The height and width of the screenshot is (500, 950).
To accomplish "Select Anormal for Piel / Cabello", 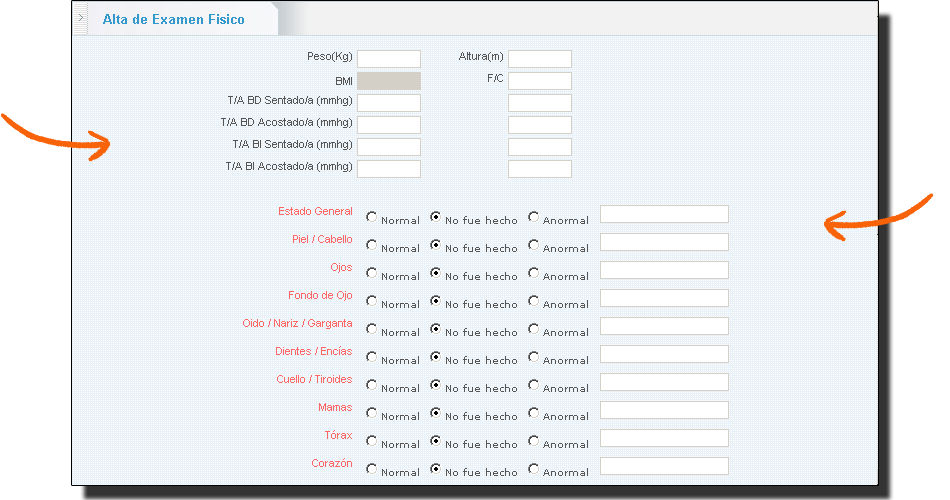I will coord(534,245).
